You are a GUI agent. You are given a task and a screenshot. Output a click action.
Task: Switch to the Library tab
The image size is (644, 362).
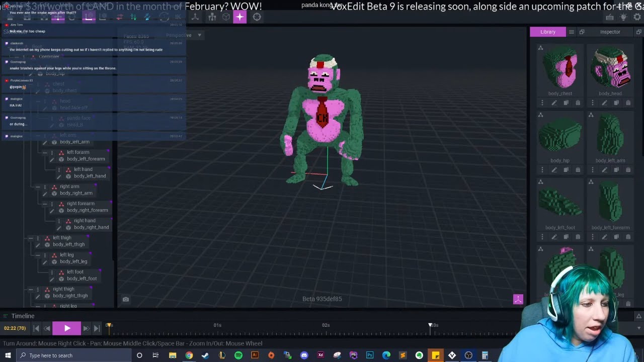(548, 32)
